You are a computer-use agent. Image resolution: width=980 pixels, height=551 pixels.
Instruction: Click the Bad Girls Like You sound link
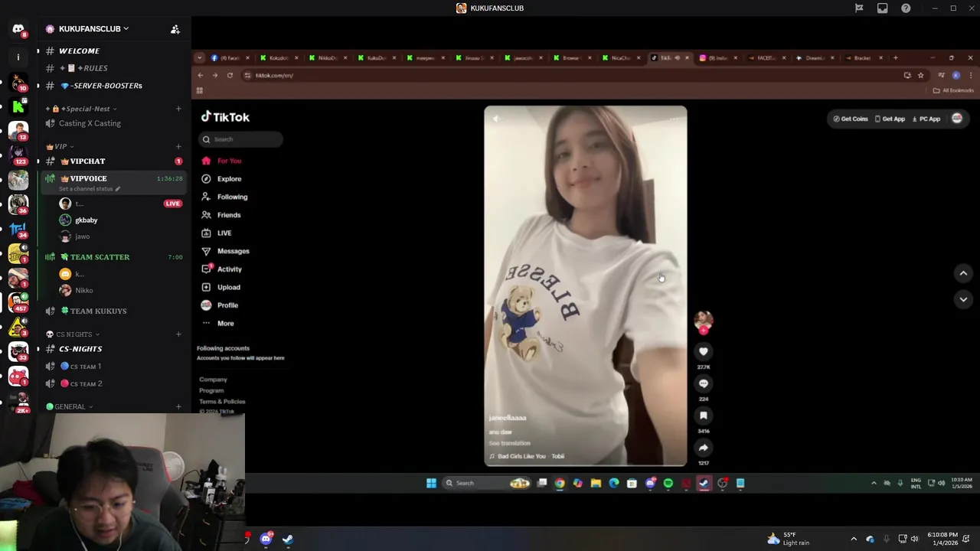[x=527, y=456]
